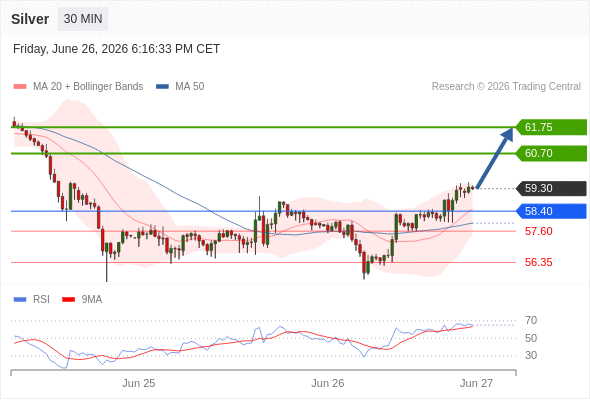Click the 61.75 resistance price tag
Screen dimensions: 590x400
(551, 127)
